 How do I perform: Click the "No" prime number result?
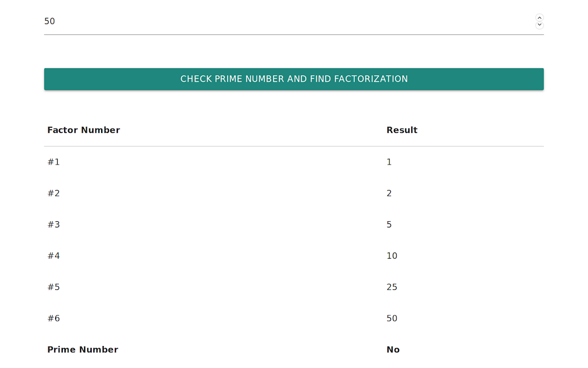click(393, 350)
